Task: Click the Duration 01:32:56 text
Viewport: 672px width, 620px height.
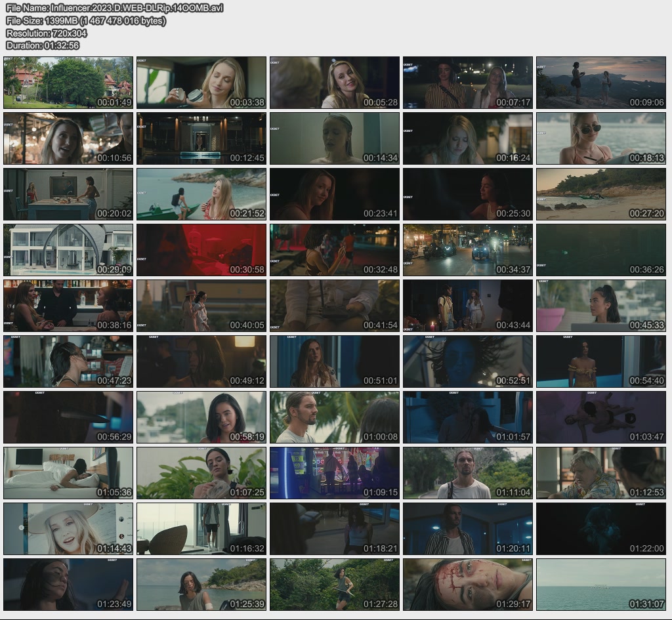Action: click(x=43, y=45)
